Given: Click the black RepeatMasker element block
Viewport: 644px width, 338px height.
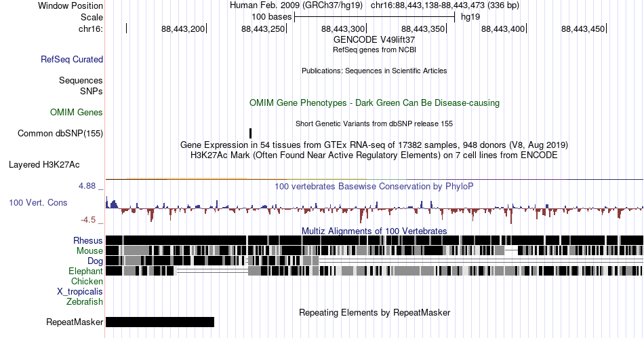Looking at the screenshot, I should pos(160,322).
